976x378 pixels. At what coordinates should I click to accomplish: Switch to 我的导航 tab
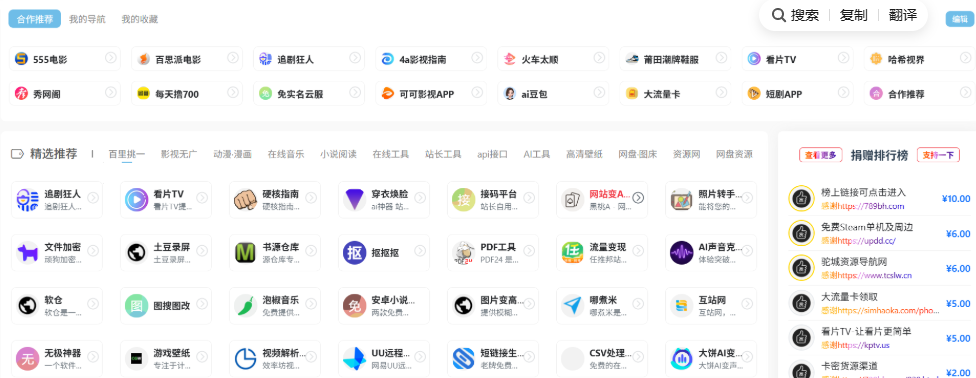coord(87,19)
